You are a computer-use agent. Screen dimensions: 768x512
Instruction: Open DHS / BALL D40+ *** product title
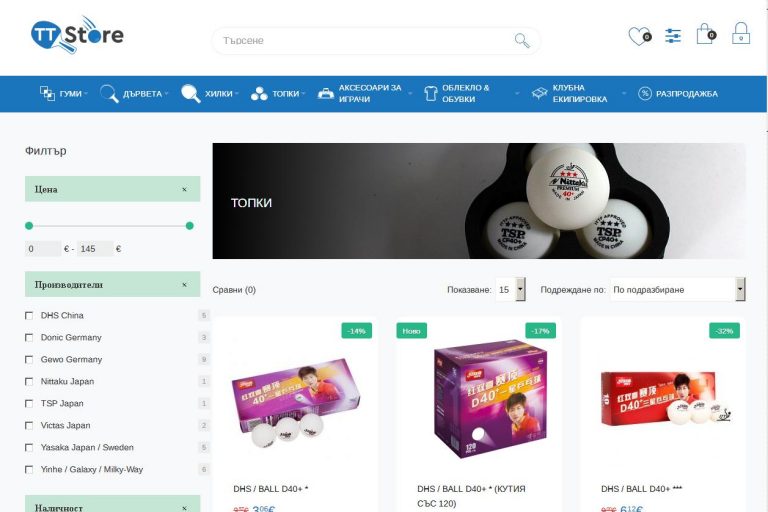tap(641, 488)
